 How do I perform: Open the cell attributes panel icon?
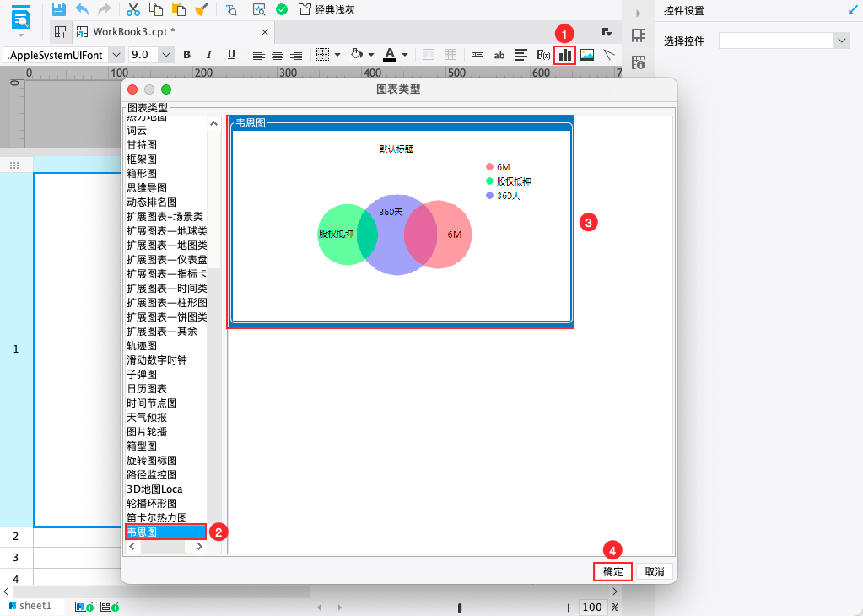pos(638,35)
